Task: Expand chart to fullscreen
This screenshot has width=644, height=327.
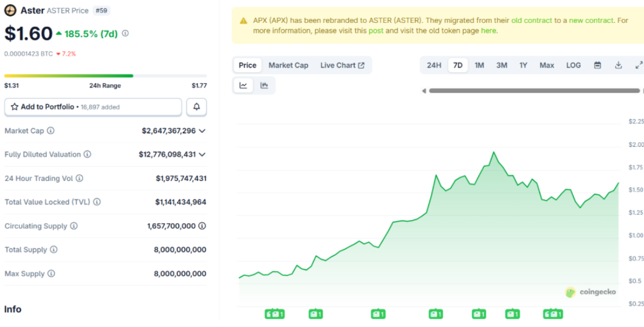Action: point(639,65)
